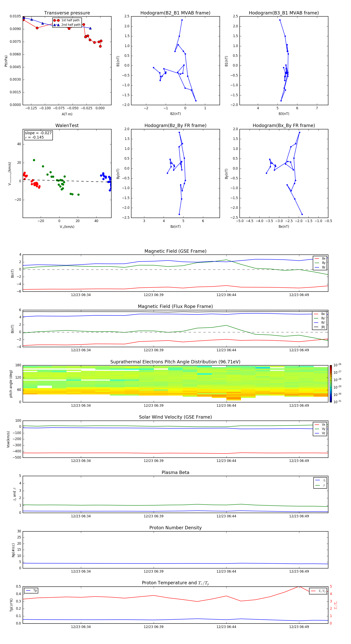Screen dimensions: 351x644
Task: Click the 'A(T·m)' x-axis label
Action: click(67, 114)
